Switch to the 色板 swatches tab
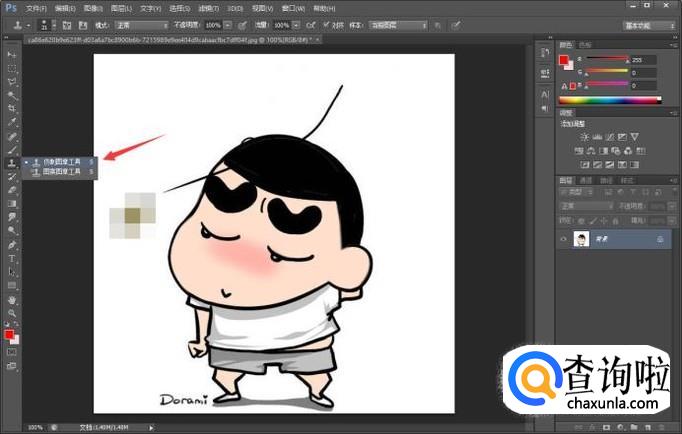 point(585,45)
